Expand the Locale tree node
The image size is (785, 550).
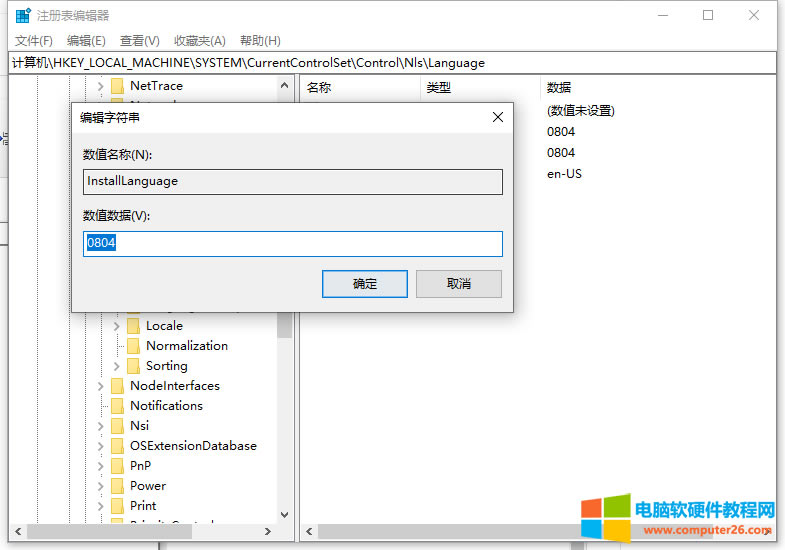[x=117, y=326]
